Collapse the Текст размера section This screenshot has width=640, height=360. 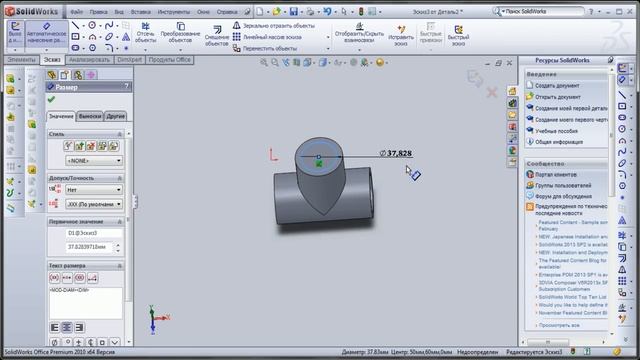click(120, 266)
